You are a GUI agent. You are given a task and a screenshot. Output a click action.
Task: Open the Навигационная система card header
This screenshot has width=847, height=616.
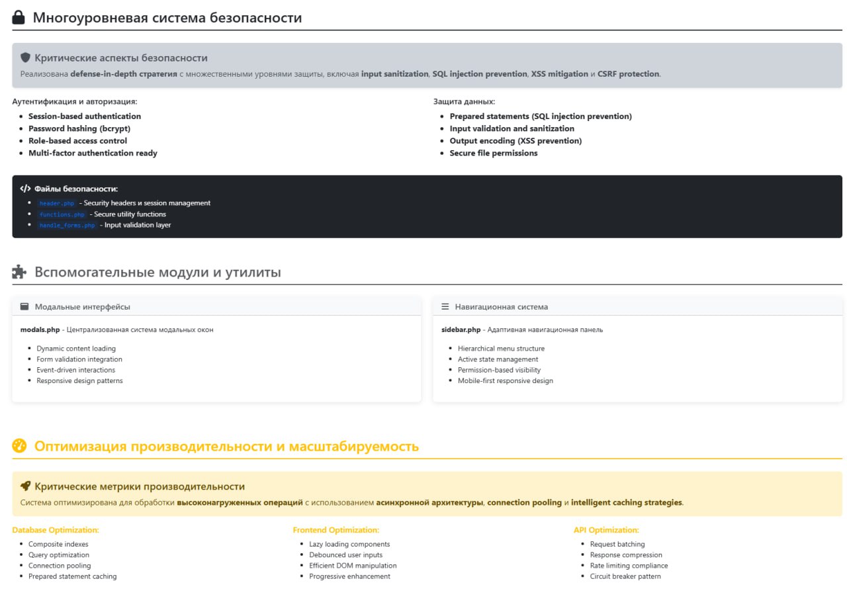[501, 306]
